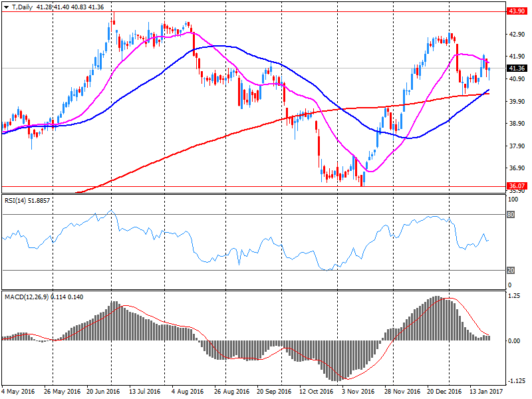Click the current price tag 41.36

(517, 68)
